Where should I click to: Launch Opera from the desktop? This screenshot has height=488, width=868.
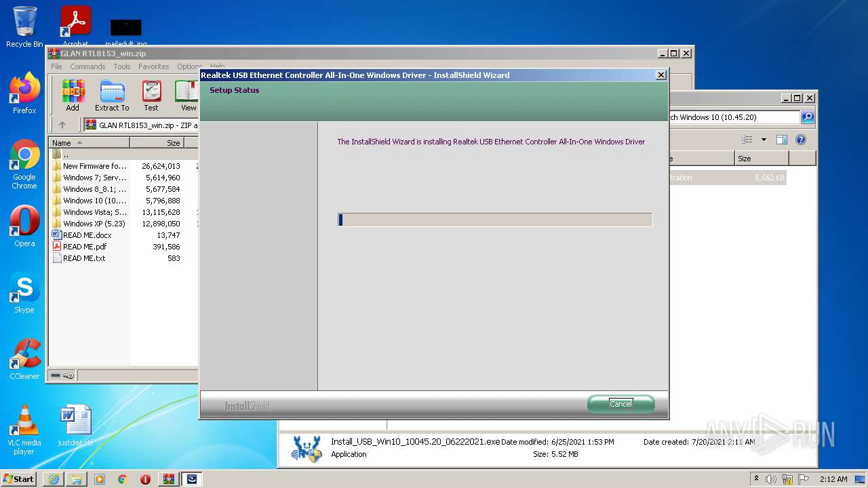[x=24, y=226]
